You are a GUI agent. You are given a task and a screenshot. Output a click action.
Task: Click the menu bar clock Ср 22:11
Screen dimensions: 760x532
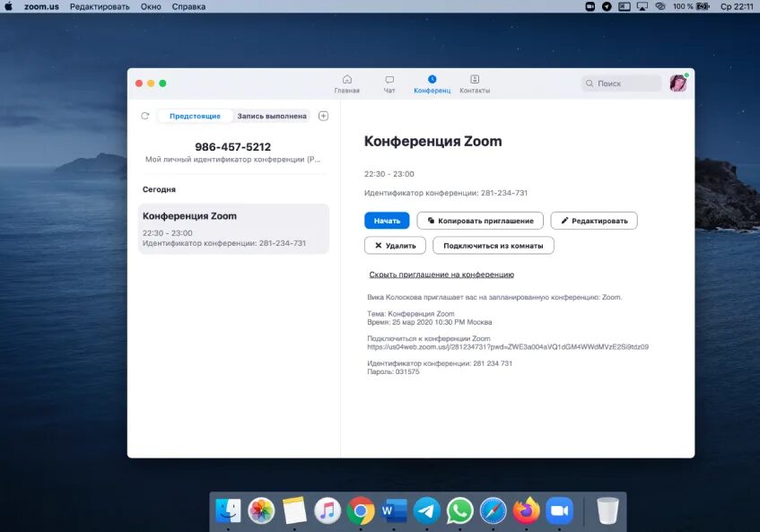pos(737,6)
